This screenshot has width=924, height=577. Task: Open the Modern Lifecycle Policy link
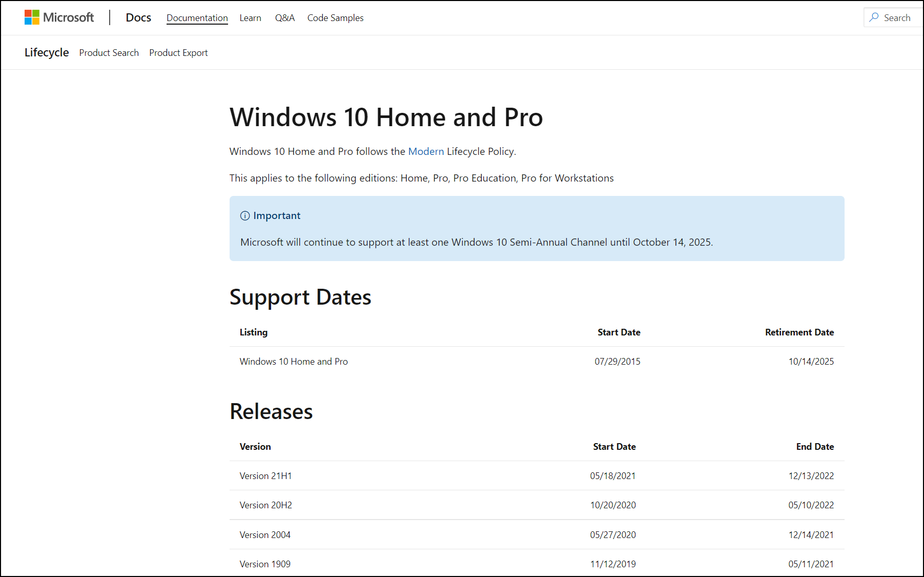(x=426, y=151)
